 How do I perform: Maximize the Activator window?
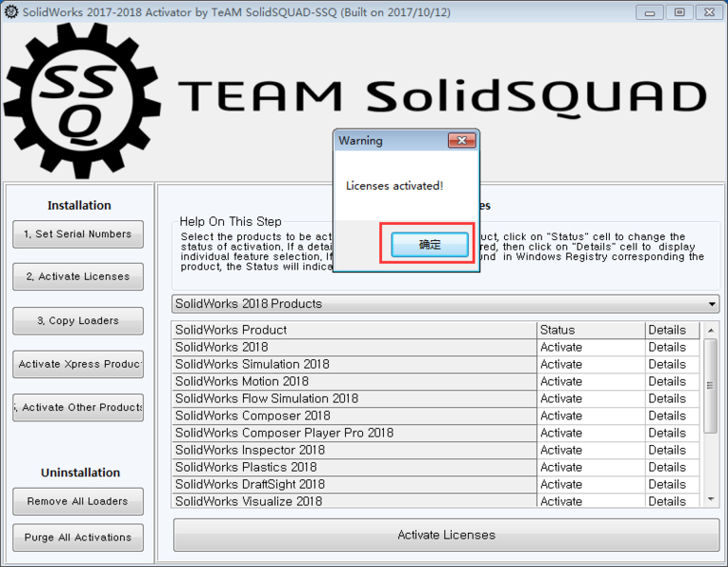tap(679, 12)
